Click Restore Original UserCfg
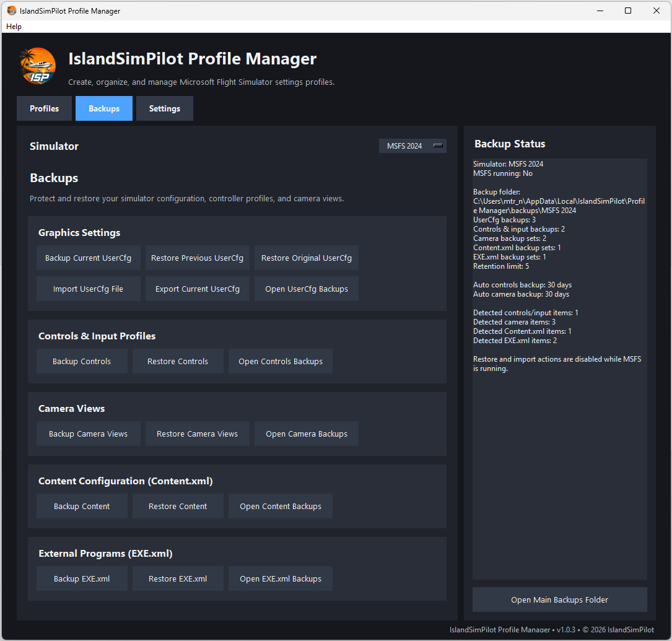Screen dimensions: 672x641 (x=307, y=258)
